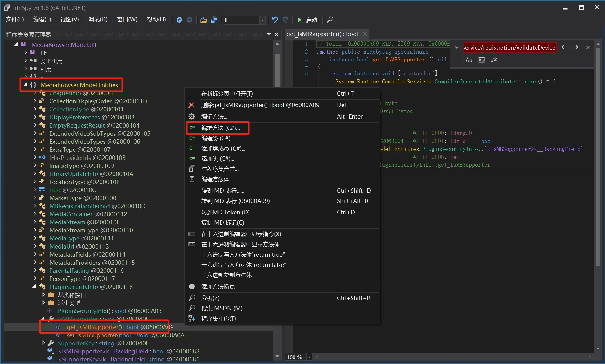This screenshot has width=605, height=364.
Task: Toggle the regular expression search option
Action: click(494, 60)
